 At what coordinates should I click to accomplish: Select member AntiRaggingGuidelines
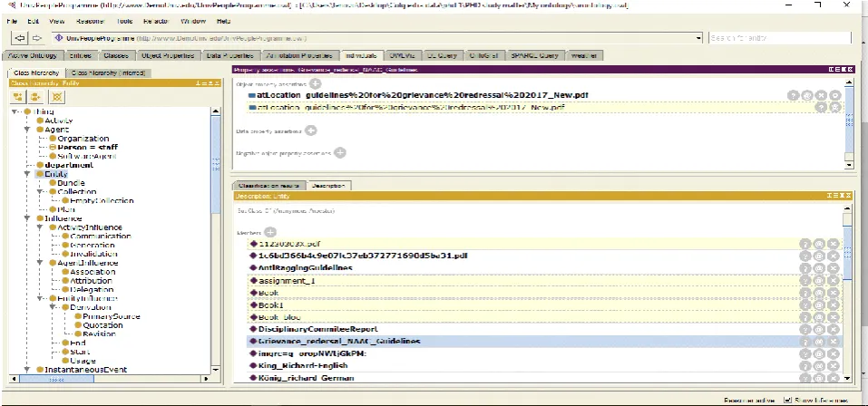click(306, 268)
